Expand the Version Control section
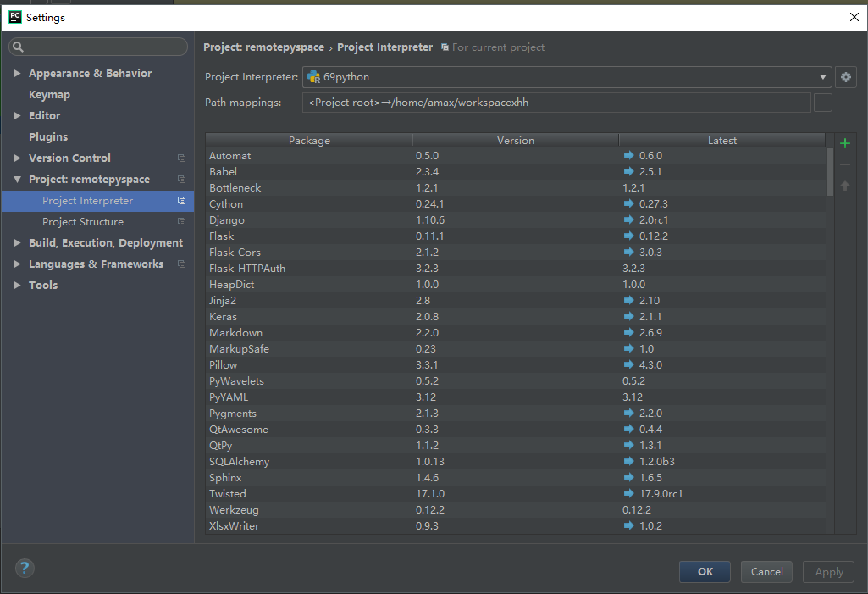 17,158
